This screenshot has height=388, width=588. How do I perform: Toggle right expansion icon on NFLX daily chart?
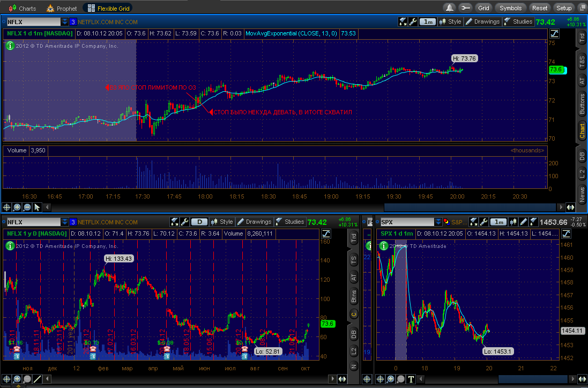pyautogui.click(x=326, y=234)
